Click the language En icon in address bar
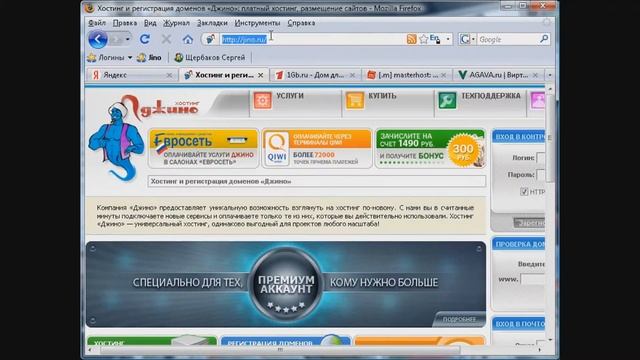 coord(435,39)
